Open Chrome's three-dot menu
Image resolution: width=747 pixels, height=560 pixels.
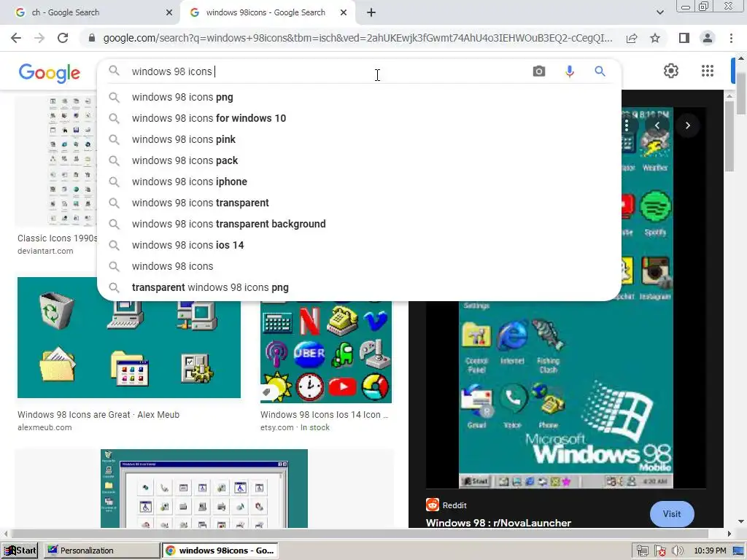731,38
